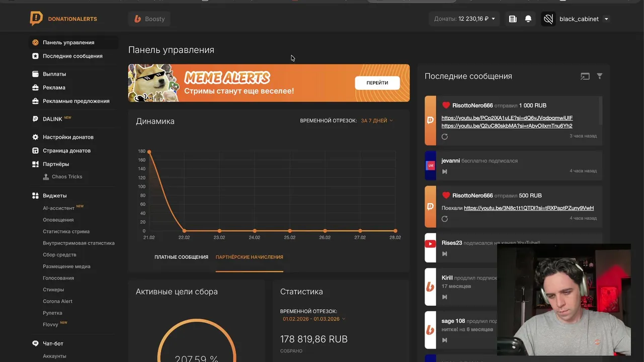
Task: Click the black_cabinet profile avatar
Action: [x=548, y=19]
